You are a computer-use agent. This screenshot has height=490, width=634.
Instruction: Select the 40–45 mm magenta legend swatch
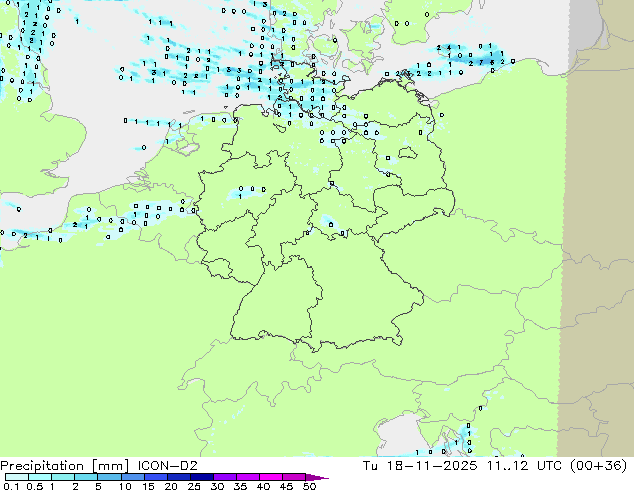tap(271, 477)
